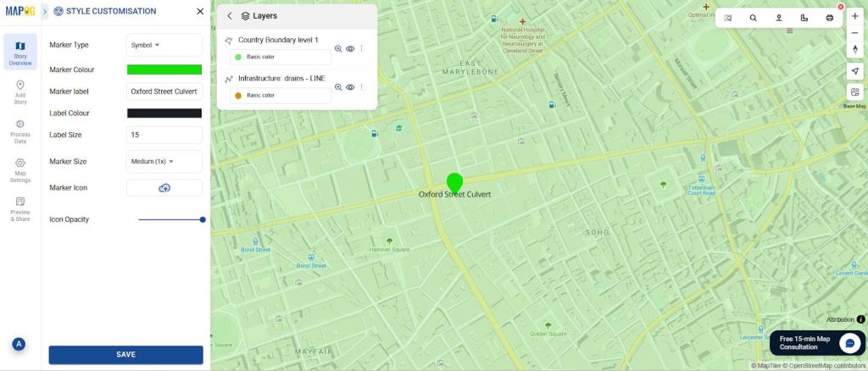Open the chat consultation bubble

[849, 342]
